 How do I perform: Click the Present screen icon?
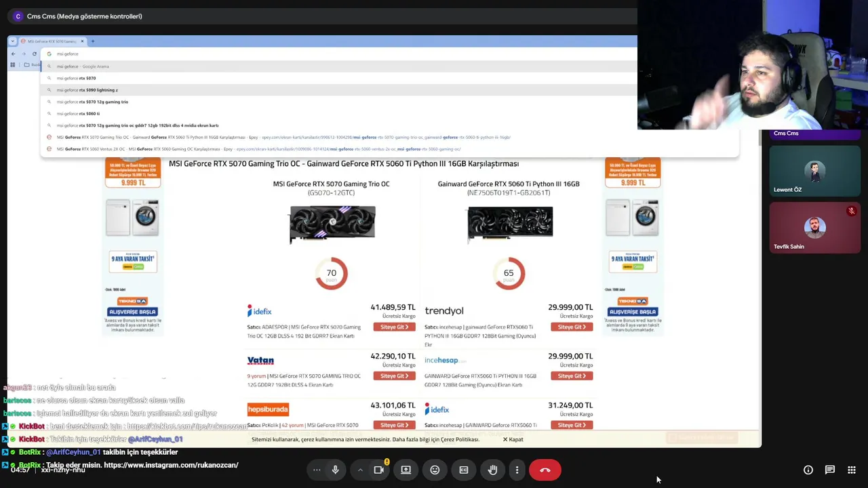coord(406,470)
